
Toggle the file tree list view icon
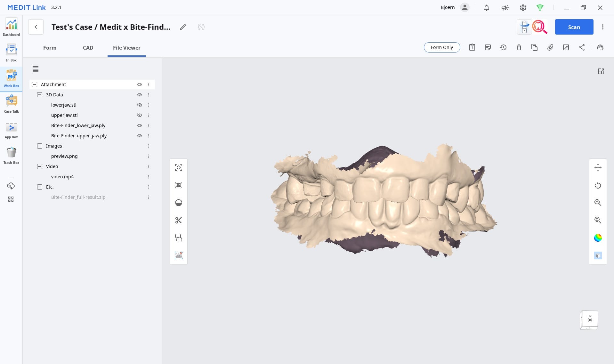[x=36, y=69]
